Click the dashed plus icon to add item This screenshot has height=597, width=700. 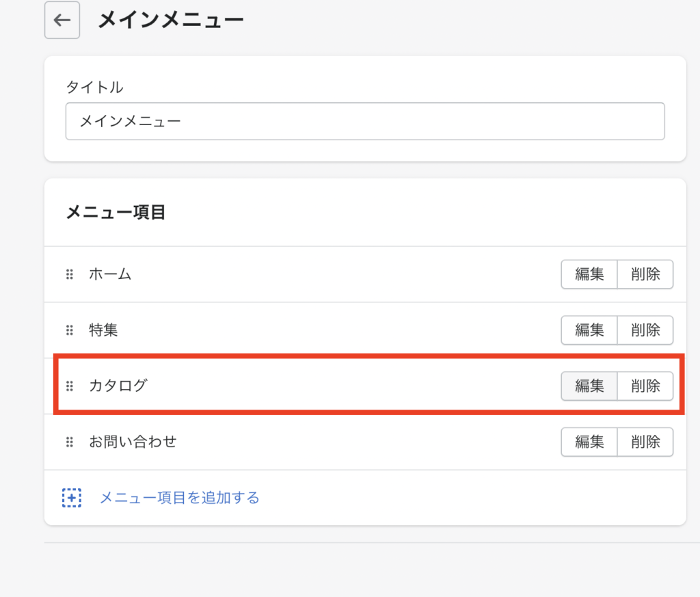72,498
